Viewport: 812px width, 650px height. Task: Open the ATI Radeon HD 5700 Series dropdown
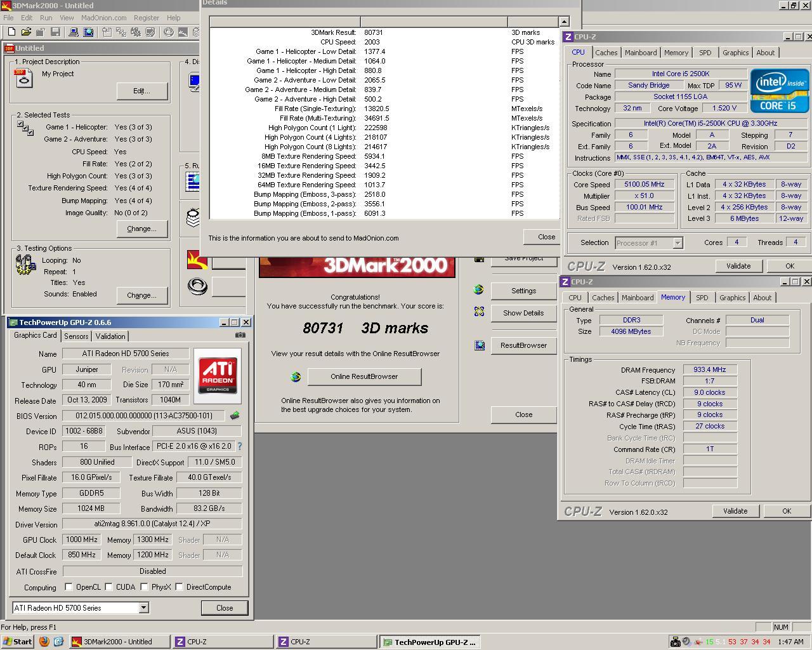pyautogui.click(x=143, y=608)
